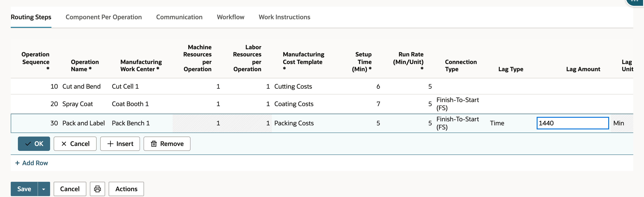The image size is (644, 197).
Task: Click Pack and Label's Finish-To-Start connection type
Action: pos(458,123)
